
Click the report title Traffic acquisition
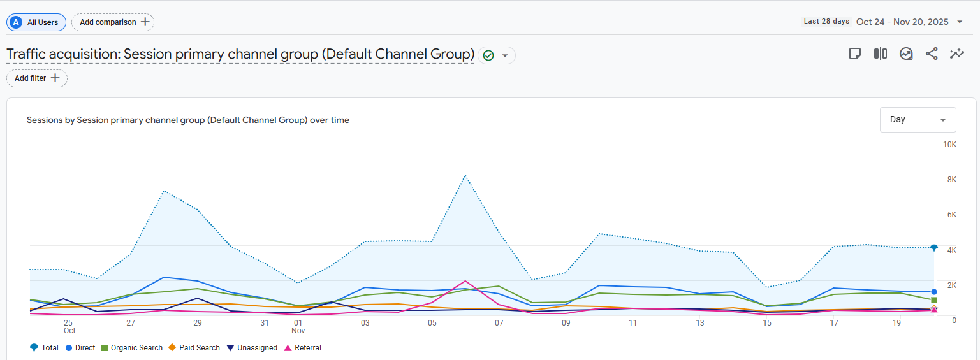pyautogui.click(x=240, y=54)
